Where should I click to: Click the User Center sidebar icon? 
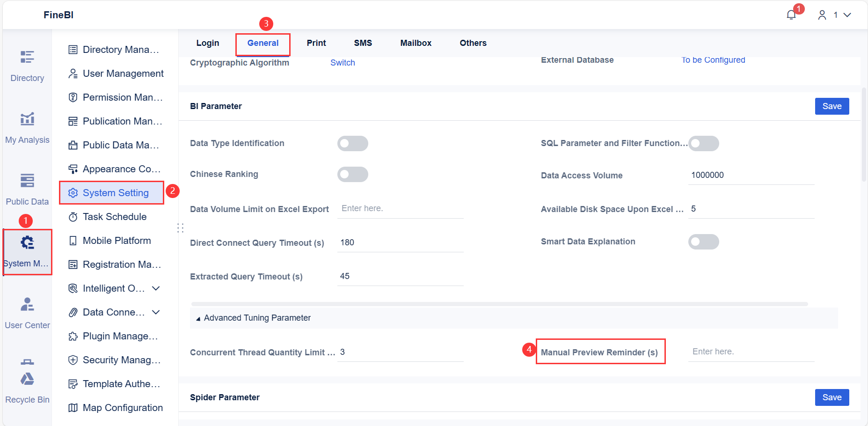click(27, 311)
